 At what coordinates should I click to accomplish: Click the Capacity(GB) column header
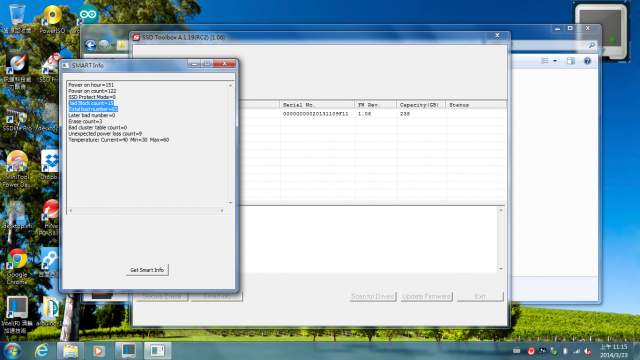(421, 105)
